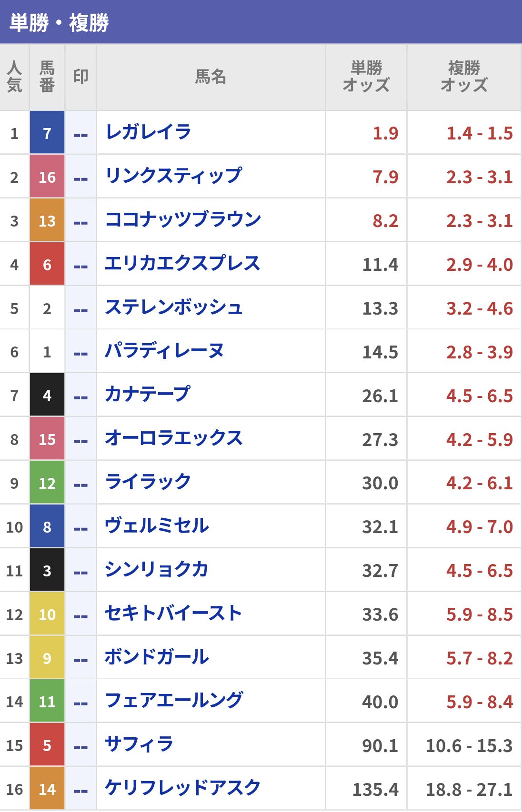
Task: Open カナテープ details
Action: coord(148,395)
